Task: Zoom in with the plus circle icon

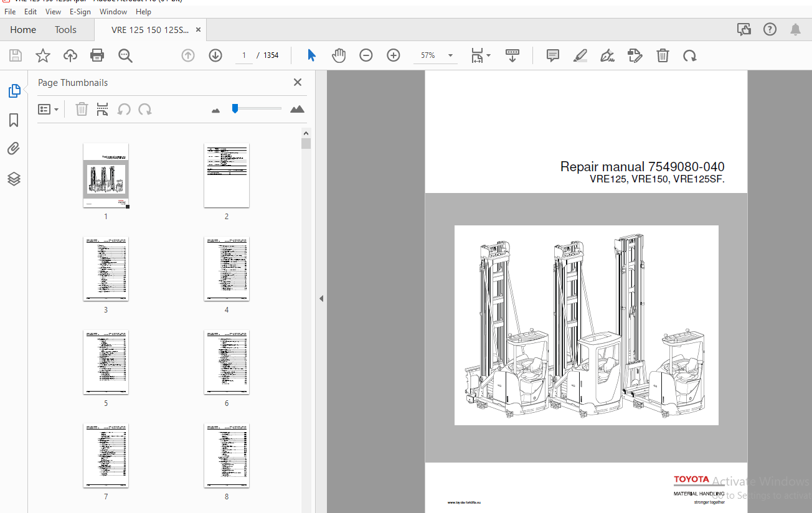Action: pos(394,55)
